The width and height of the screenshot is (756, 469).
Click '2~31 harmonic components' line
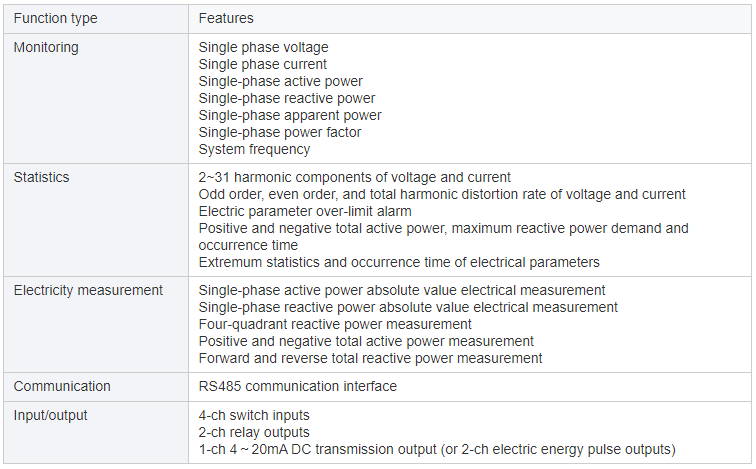(x=354, y=177)
